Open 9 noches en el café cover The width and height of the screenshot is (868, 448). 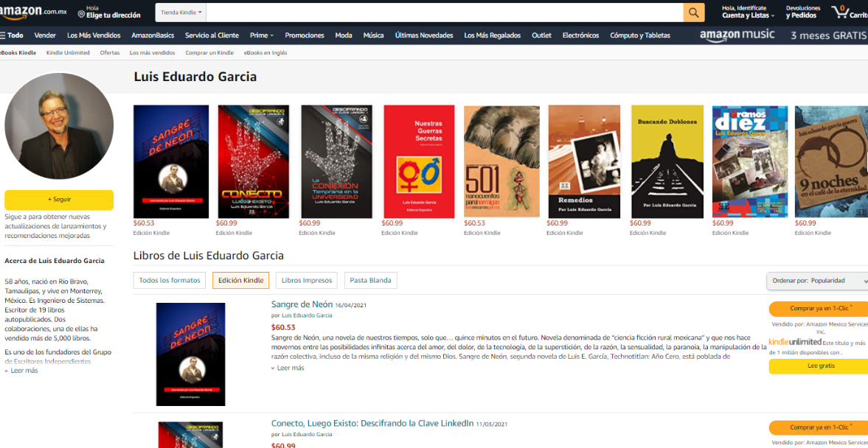click(831, 161)
